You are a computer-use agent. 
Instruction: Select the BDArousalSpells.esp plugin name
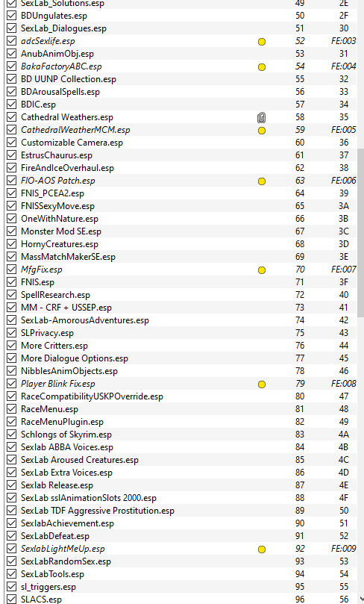click(x=60, y=92)
